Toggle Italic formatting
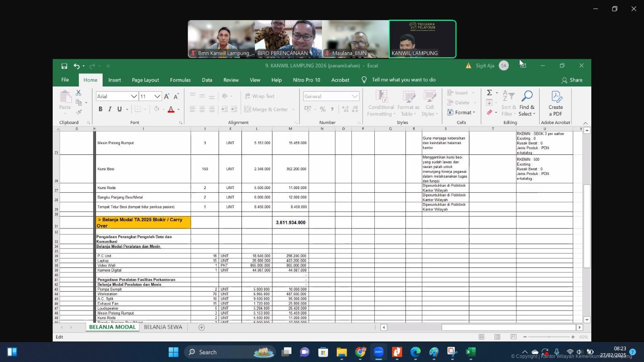Viewport: 644px width, 362px height. [109, 109]
